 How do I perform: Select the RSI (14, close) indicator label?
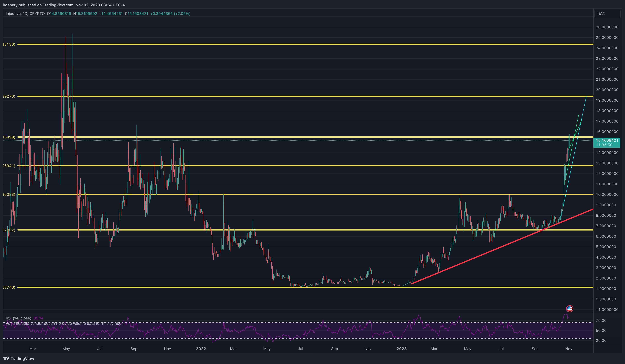point(18,318)
